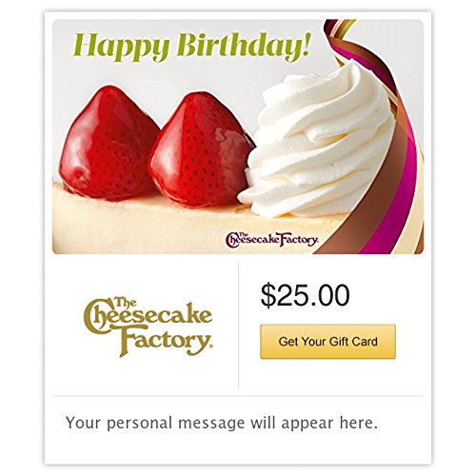The height and width of the screenshot is (476, 476).
Task: Click the personal message placeholder text
Action: point(222,423)
